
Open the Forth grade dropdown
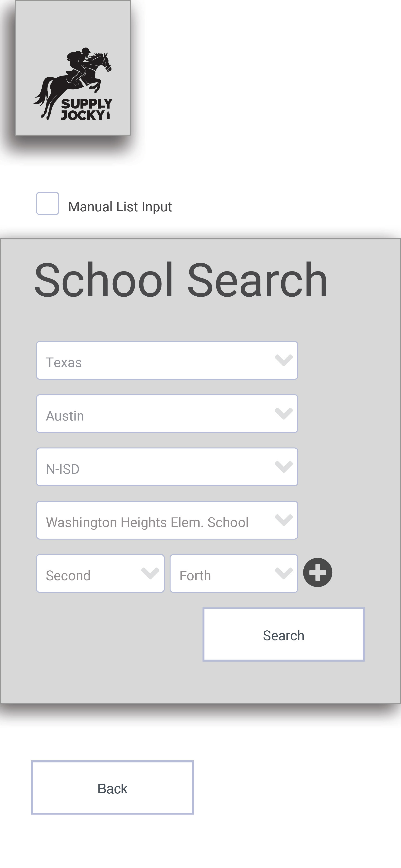pyautogui.click(x=234, y=573)
